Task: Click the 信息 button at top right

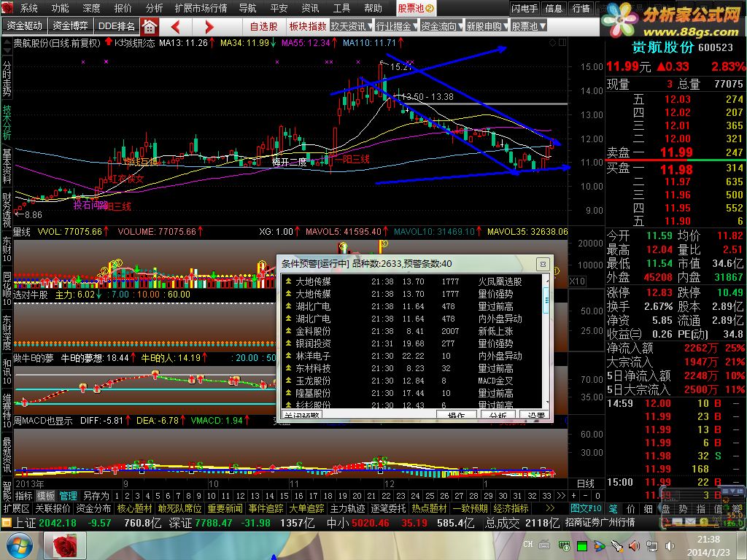Action: tap(554, 8)
